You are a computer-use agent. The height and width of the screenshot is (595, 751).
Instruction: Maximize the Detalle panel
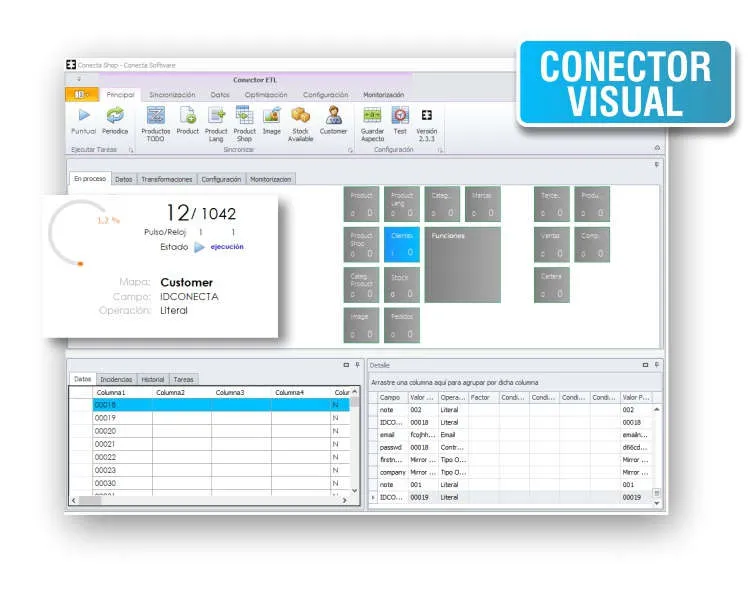tap(645, 365)
